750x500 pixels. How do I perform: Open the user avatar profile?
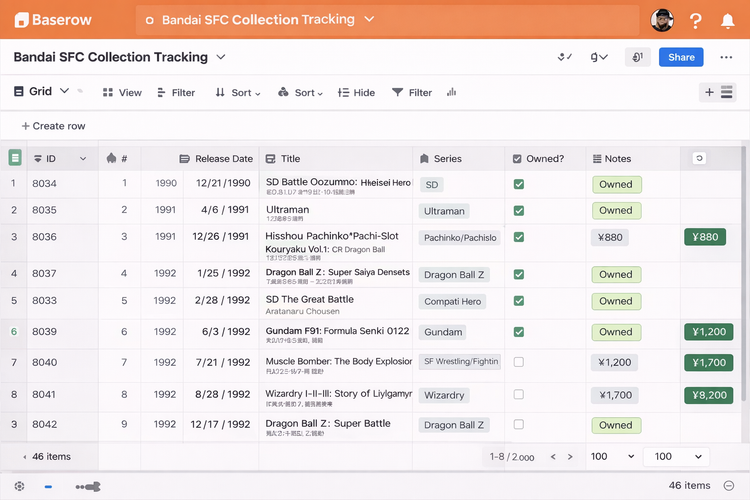(x=662, y=20)
